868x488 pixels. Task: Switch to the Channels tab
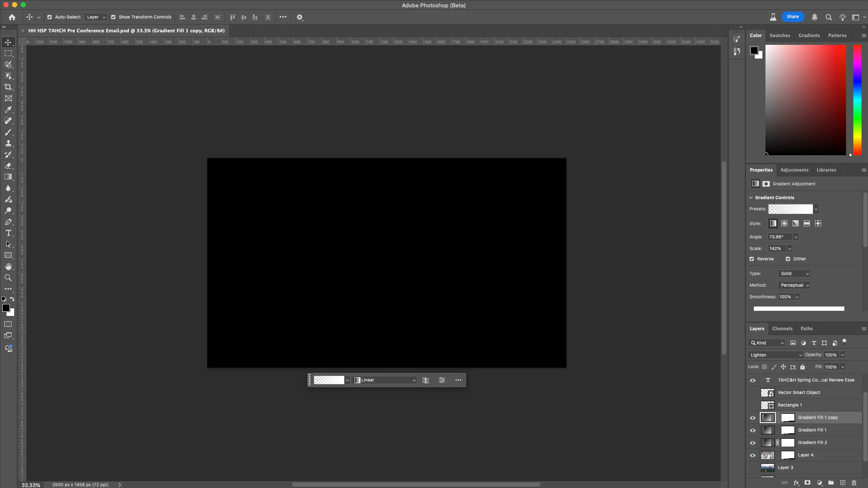click(782, 328)
